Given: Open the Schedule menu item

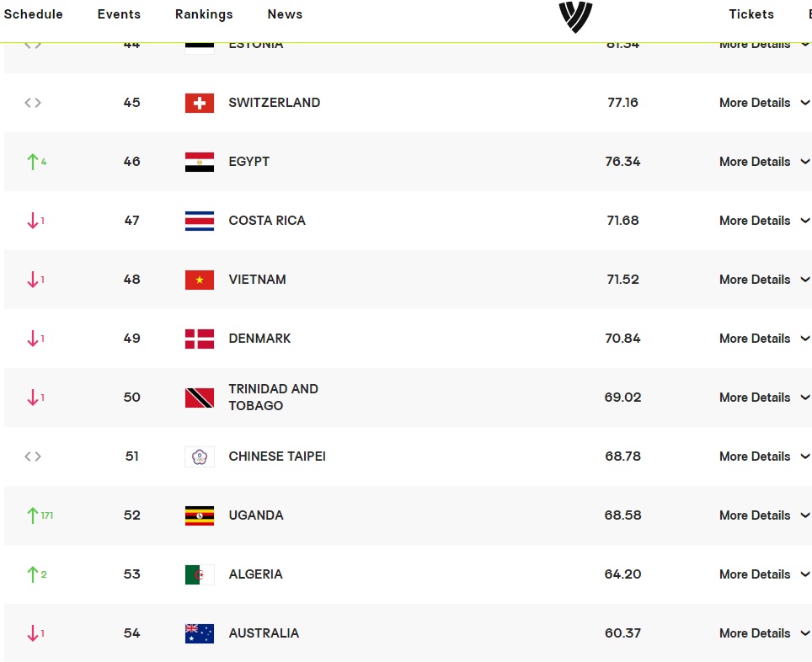Looking at the screenshot, I should (x=33, y=14).
